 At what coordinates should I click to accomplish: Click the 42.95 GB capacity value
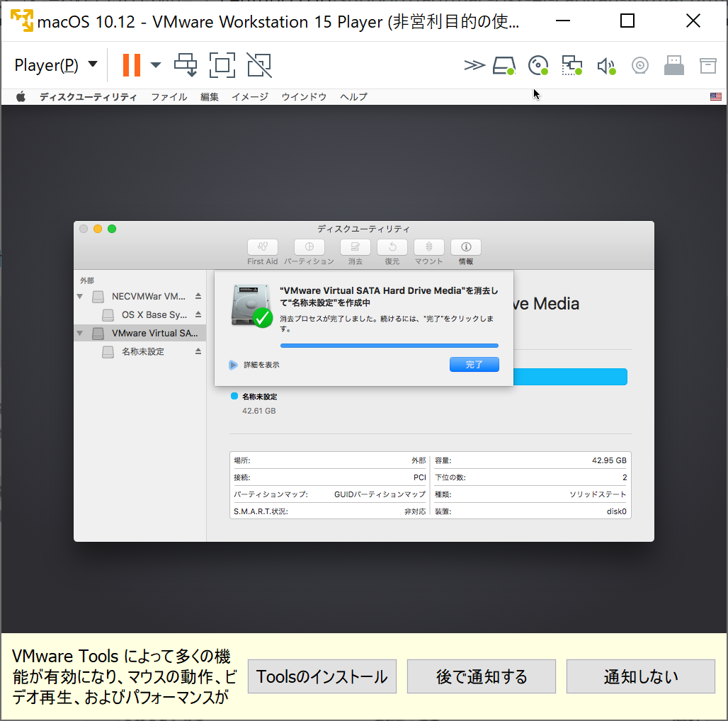609,460
